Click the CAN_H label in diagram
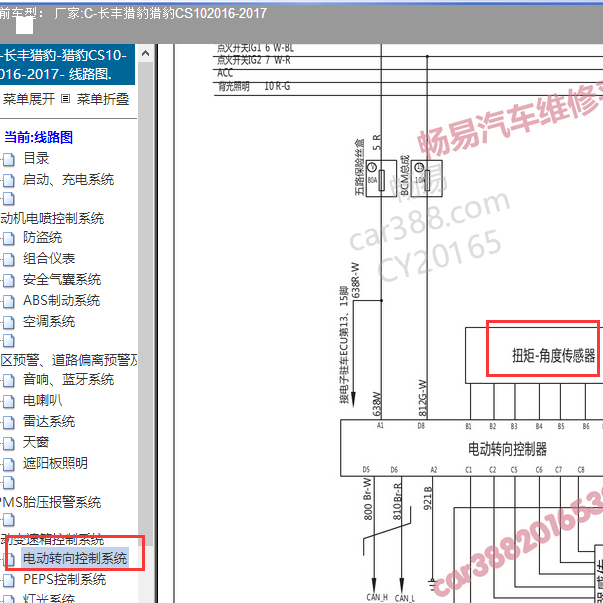This screenshot has height=603, width=603. (376, 597)
